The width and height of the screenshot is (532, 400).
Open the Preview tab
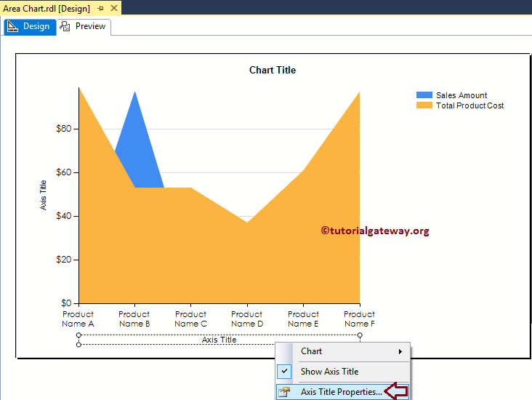(x=84, y=26)
